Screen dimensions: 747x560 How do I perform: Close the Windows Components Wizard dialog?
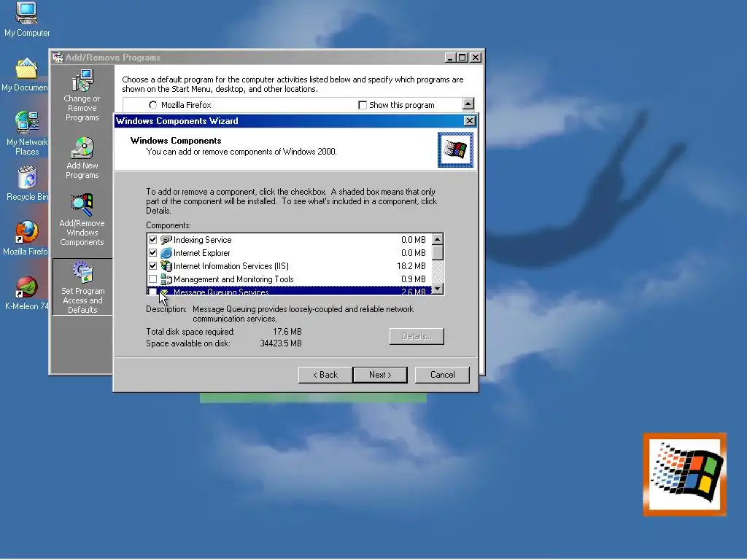(x=469, y=121)
